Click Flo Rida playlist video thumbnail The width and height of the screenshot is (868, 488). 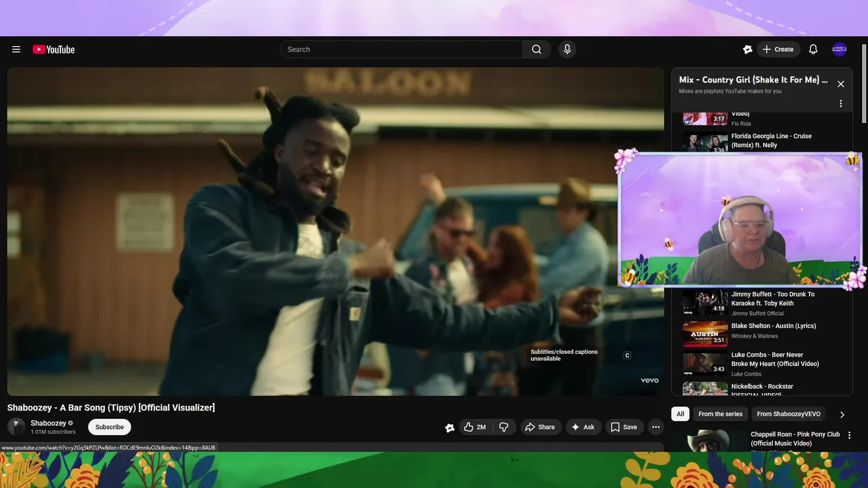coord(705,118)
